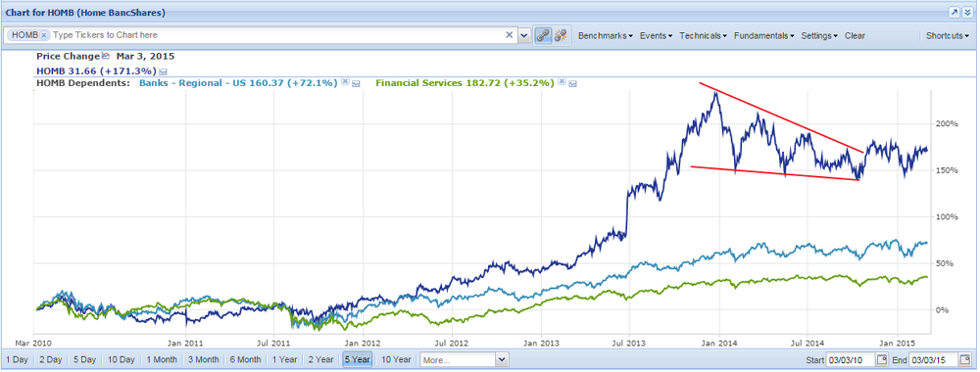Collapse the chart panel with double chevron

(967, 12)
